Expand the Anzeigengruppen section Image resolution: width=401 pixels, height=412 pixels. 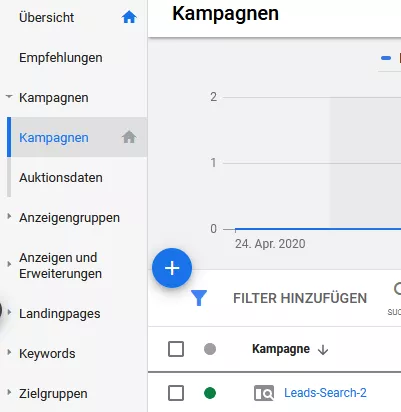tap(9, 217)
